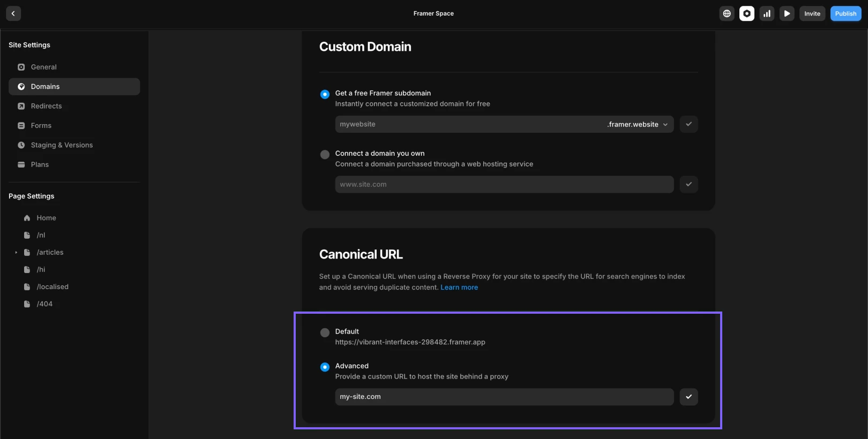The image size is (868, 439).
Task: Select Connect a domain you own radio
Action: coord(325,155)
